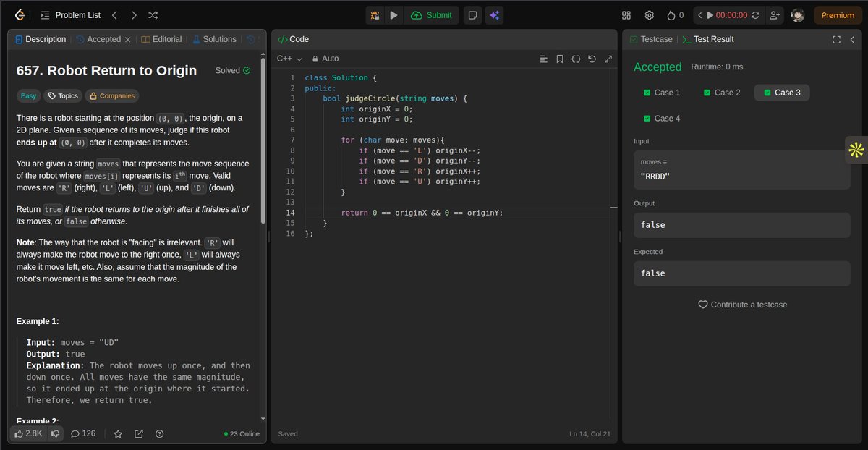Select Case 3 result
The height and width of the screenshot is (450, 868).
[782, 93]
